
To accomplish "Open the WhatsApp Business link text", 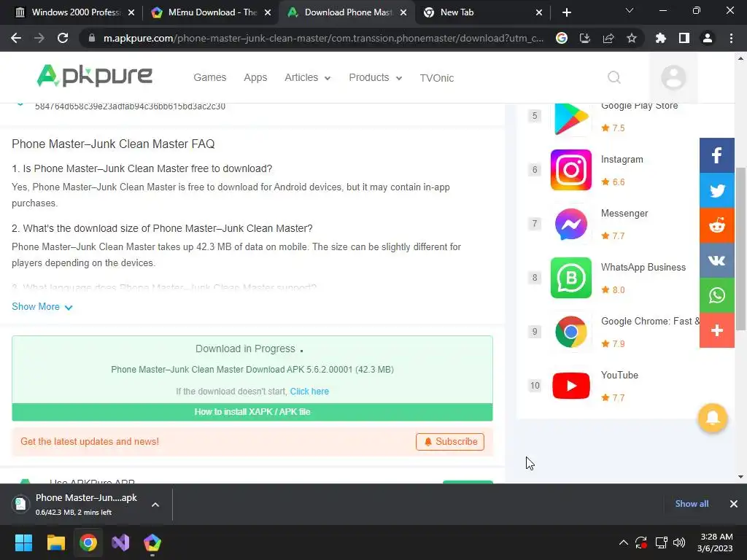I will point(643,267).
